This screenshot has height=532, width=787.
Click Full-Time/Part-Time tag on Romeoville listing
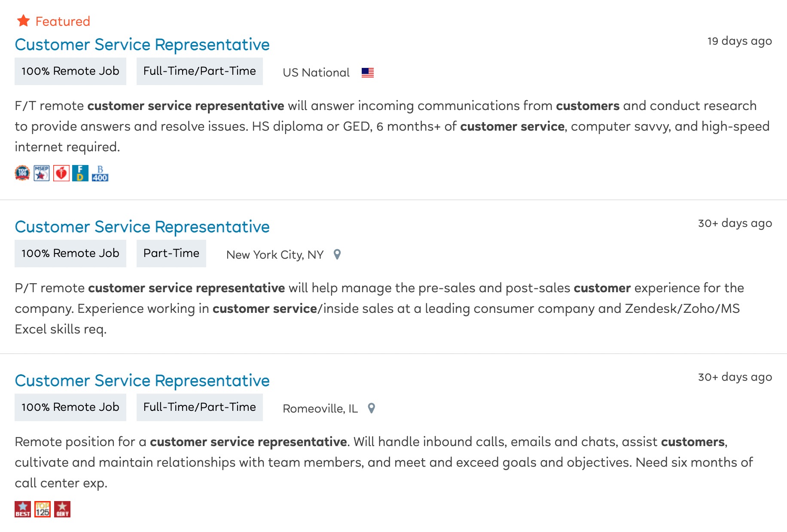(x=200, y=407)
